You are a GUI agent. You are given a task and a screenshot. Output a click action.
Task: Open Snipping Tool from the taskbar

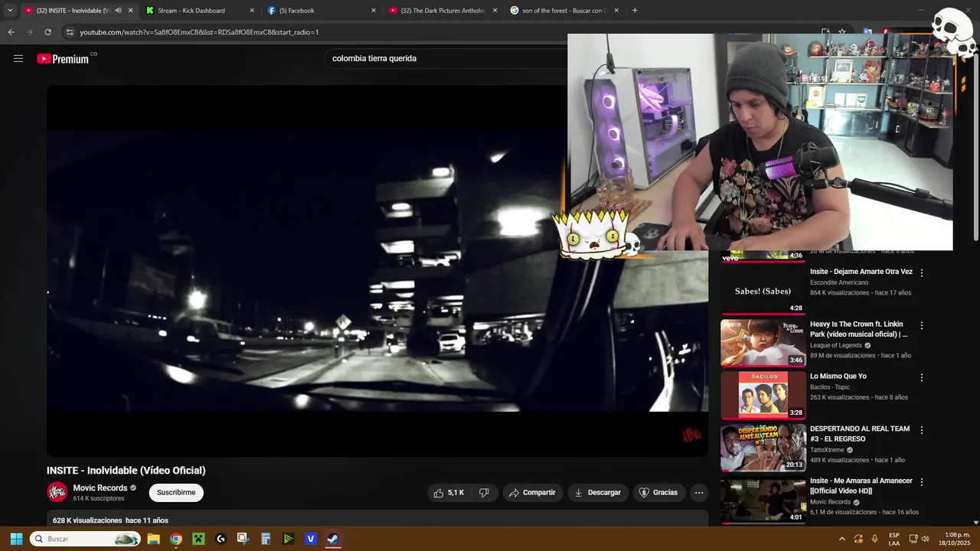coord(243,539)
